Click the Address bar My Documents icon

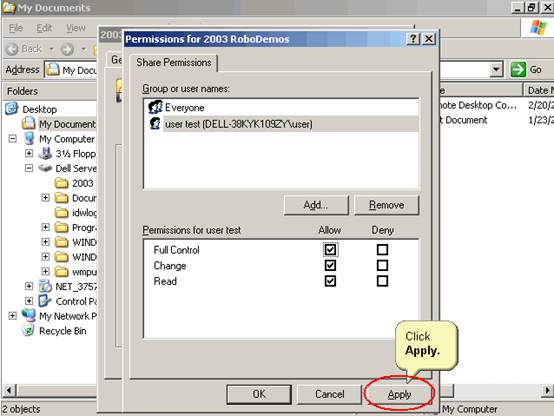53,69
